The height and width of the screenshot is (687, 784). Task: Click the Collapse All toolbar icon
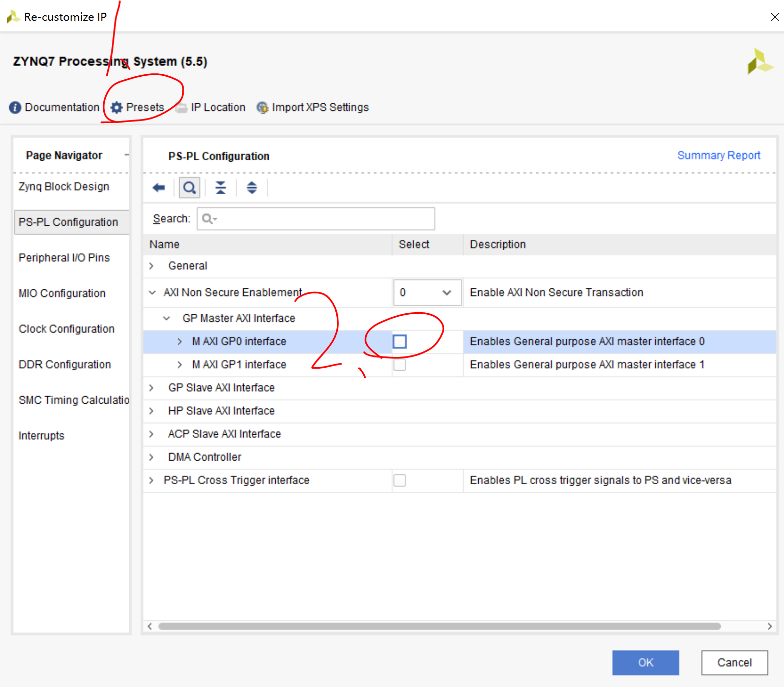(x=220, y=188)
